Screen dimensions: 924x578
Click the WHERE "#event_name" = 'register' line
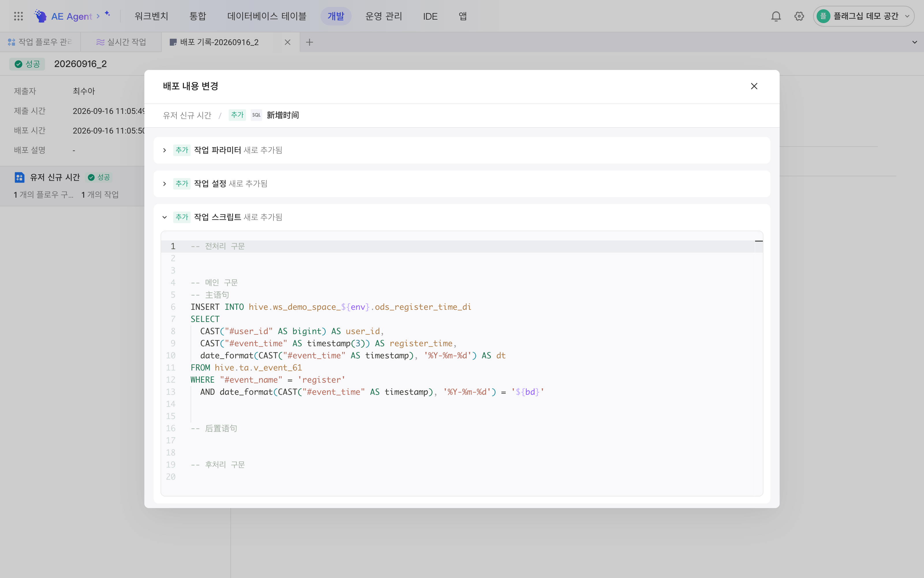(268, 380)
